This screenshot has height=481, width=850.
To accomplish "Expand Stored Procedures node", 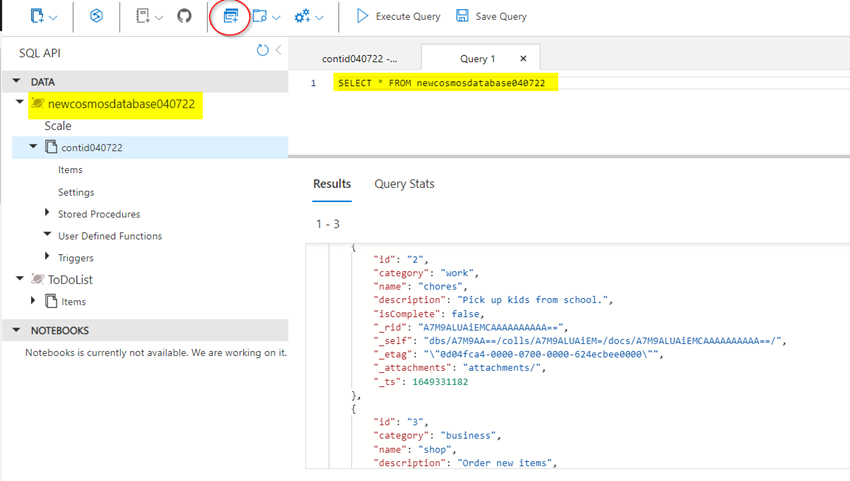I will (x=47, y=213).
